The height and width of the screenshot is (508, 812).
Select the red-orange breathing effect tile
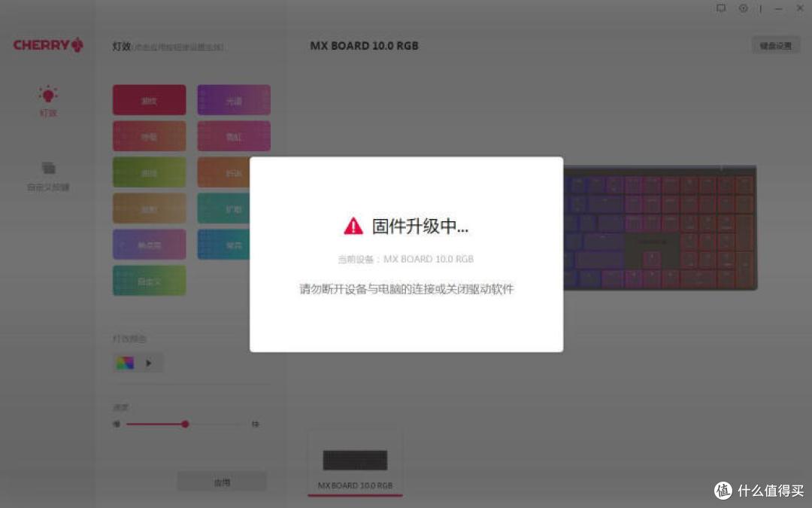point(149,136)
